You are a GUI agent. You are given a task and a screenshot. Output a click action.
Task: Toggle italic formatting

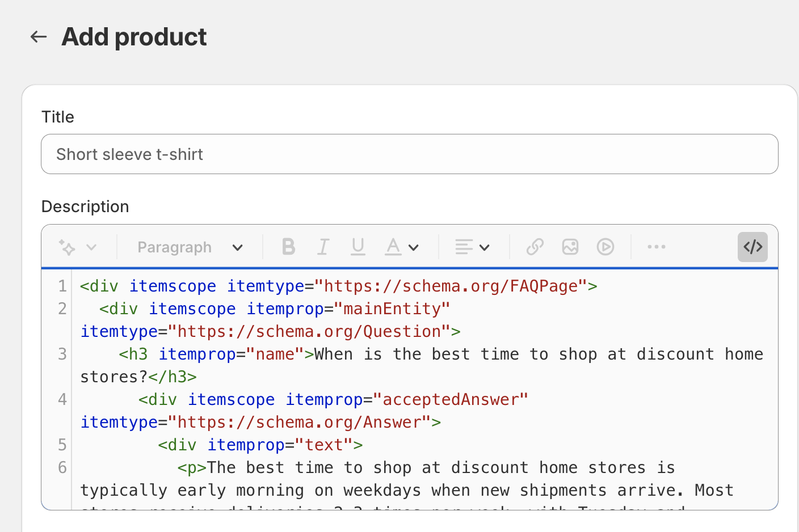coord(323,247)
